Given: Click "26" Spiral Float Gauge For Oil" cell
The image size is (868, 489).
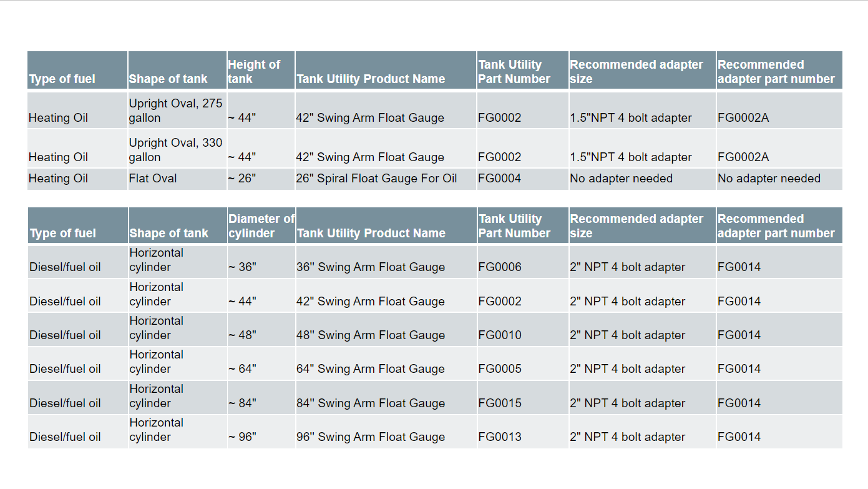Looking at the screenshot, I should coord(386,179).
